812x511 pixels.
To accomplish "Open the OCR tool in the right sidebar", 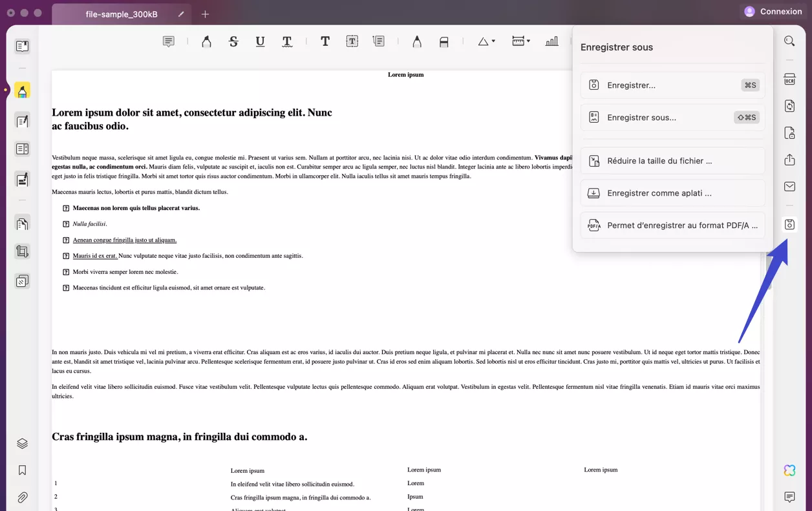I will (x=789, y=79).
